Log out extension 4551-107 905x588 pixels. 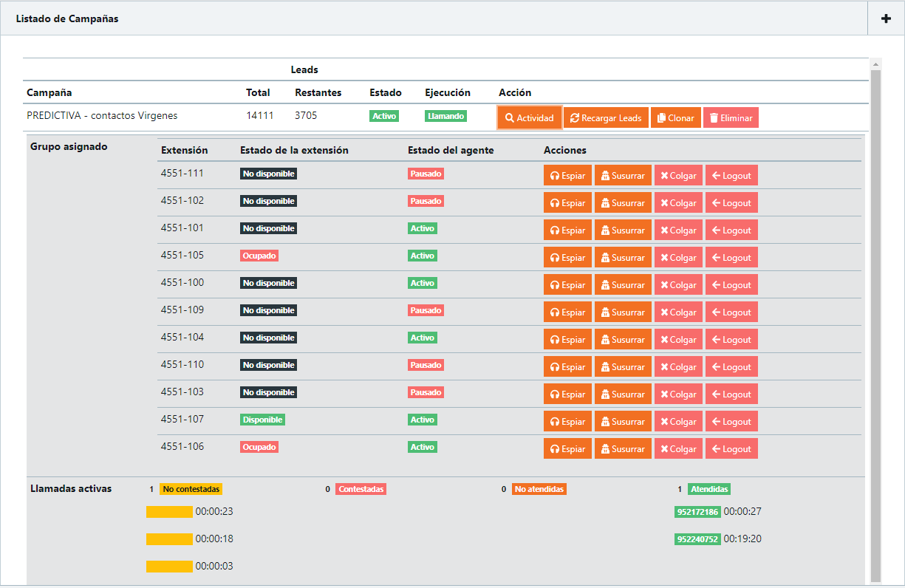731,422
